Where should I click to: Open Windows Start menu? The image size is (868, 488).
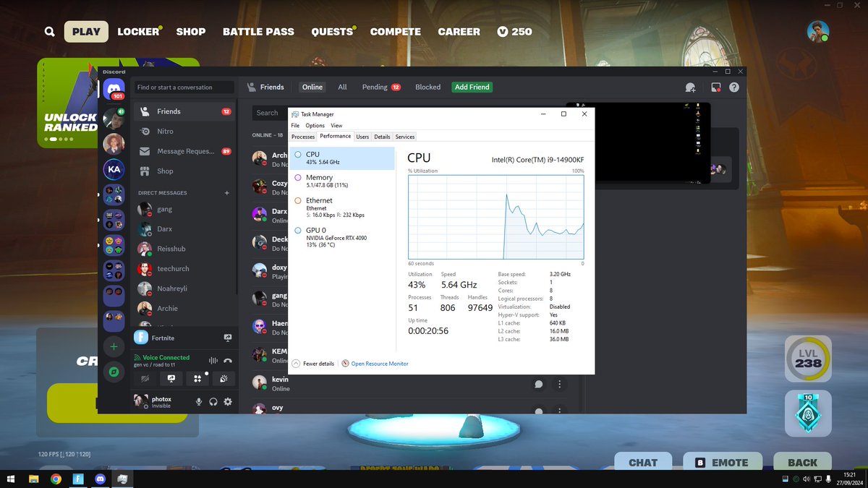pyautogui.click(x=10, y=479)
